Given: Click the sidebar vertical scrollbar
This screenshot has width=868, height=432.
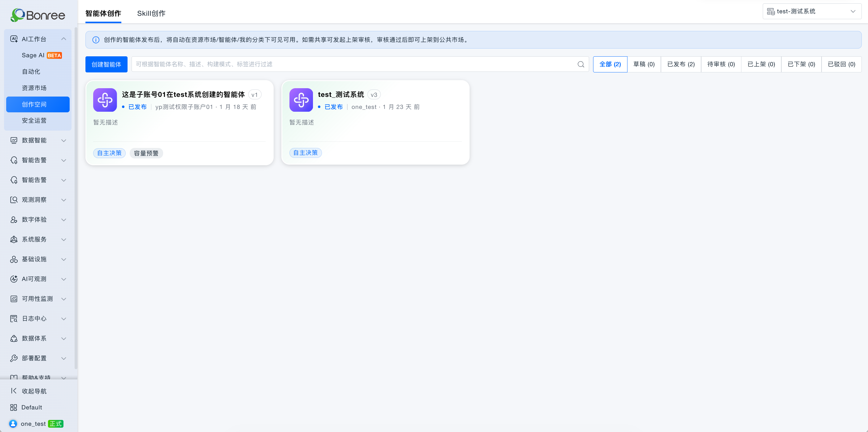Looking at the screenshot, I should (x=76, y=198).
